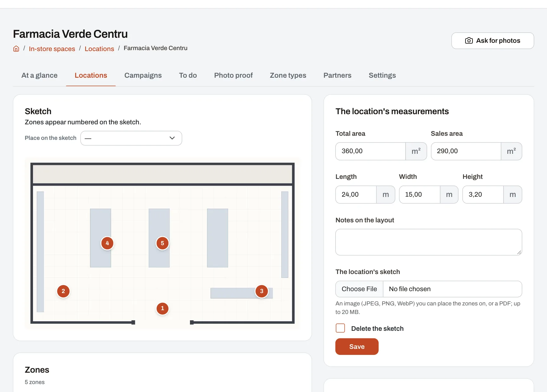
Task: Click the Length input field
Action: coord(356,194)
